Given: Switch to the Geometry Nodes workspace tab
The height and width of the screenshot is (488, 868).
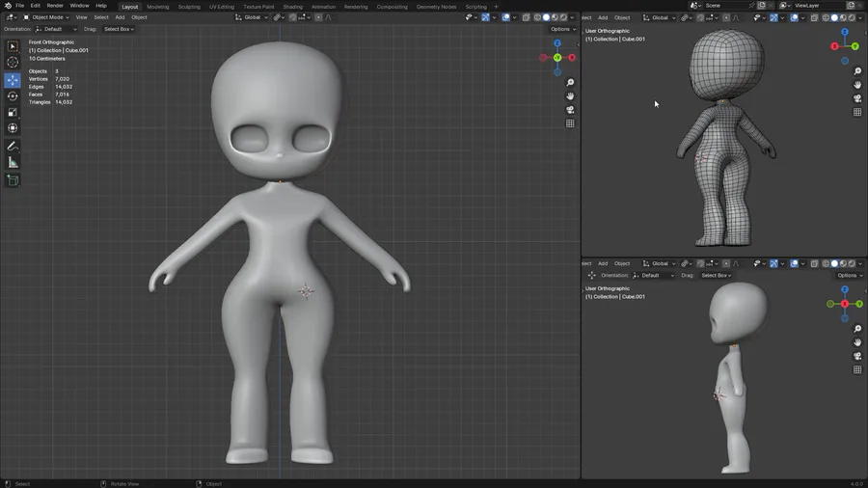Looking at the screenshot, I should pyautogui.click(x=436, y=7).
